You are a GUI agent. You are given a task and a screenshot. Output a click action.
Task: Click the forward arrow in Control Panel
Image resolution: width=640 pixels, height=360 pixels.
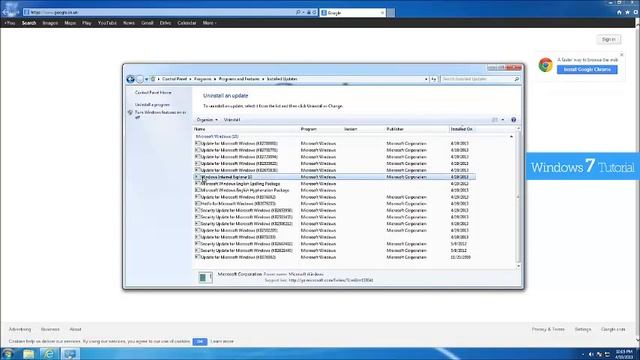[x=140, y=79]
